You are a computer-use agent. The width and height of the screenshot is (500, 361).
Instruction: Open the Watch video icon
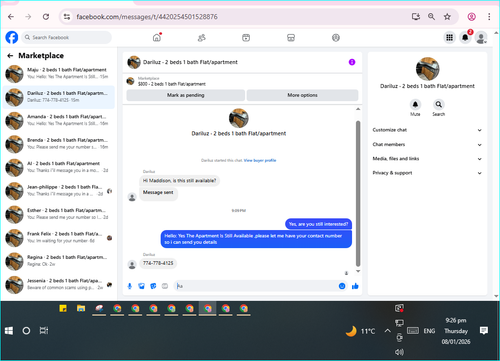click(246, 38)
